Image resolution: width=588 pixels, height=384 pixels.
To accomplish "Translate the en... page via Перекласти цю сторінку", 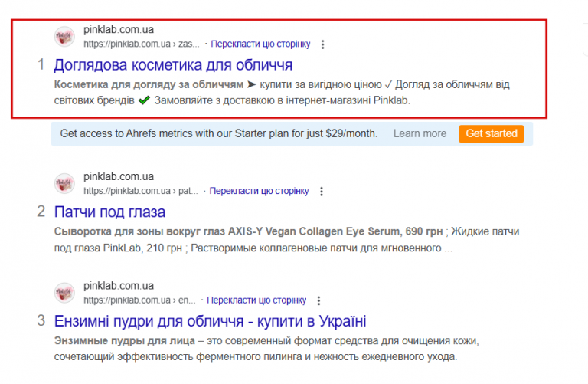I will tap(256, 300).
